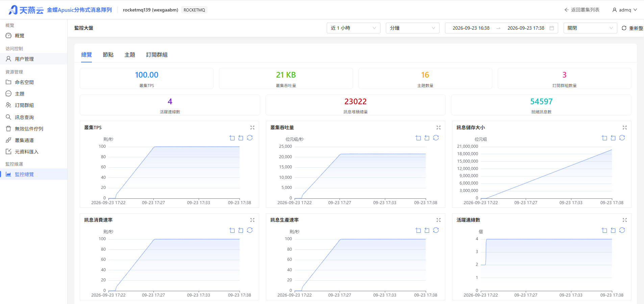Screen dimensions: 644x304
Task: Select the zoom area tool in the 叢集TPS chart
Action: [232, 138]
